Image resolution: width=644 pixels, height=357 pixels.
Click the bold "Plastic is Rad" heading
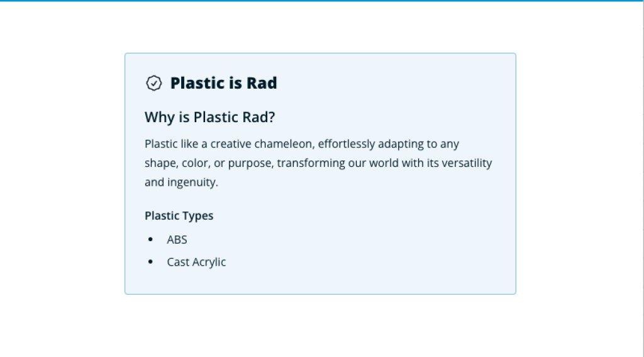coord(223,83)
